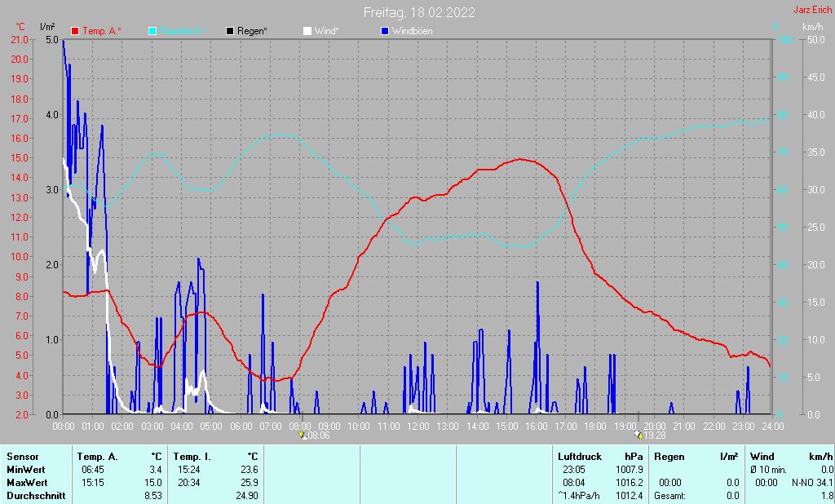The height and width of the screenshot is (504, 835).
Task: Click the Durchschnitt row label
Action: tap(35, 496)
